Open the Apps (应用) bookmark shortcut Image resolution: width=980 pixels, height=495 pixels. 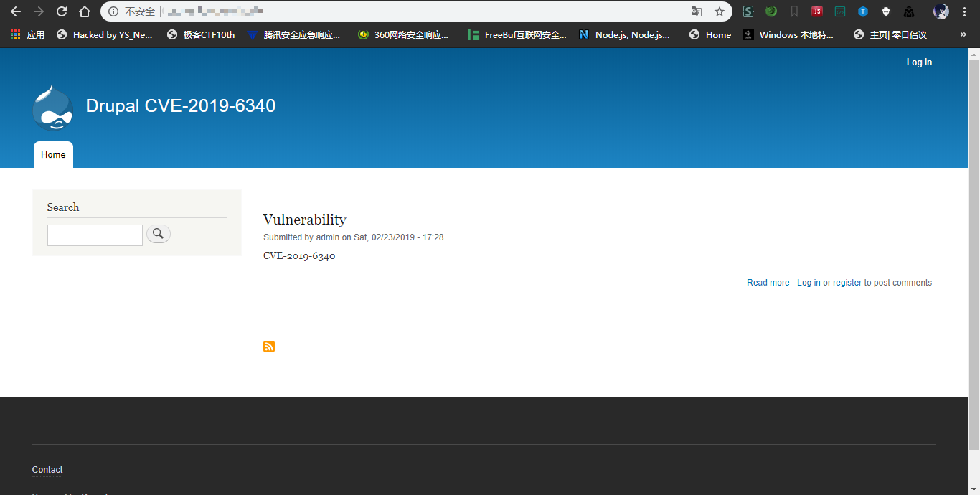pos(27,34)
